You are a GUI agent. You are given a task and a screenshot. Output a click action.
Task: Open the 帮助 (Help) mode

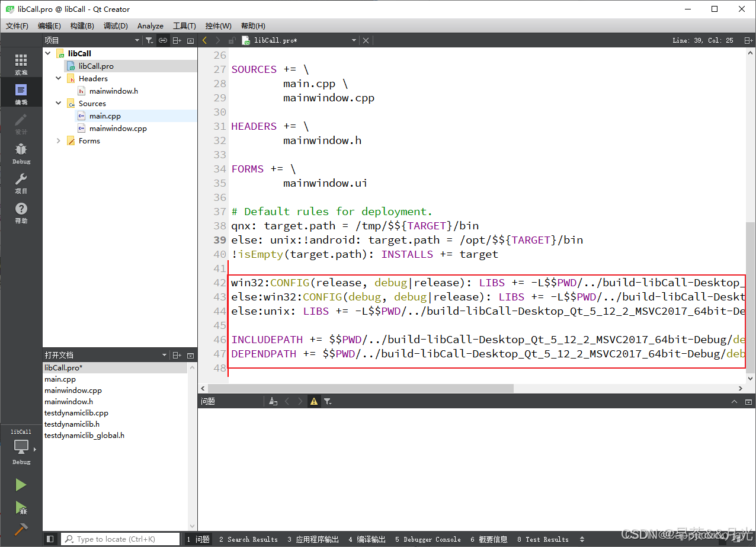tap(21, 212)
